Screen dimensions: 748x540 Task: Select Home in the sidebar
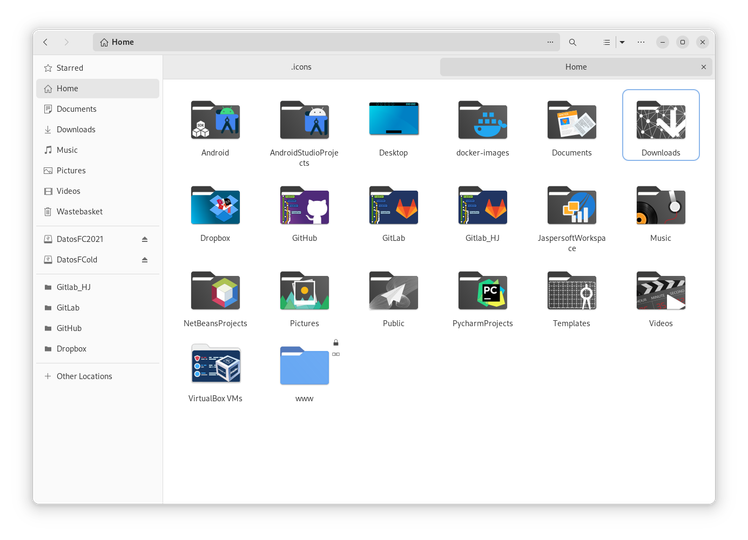tap(98, 88)
